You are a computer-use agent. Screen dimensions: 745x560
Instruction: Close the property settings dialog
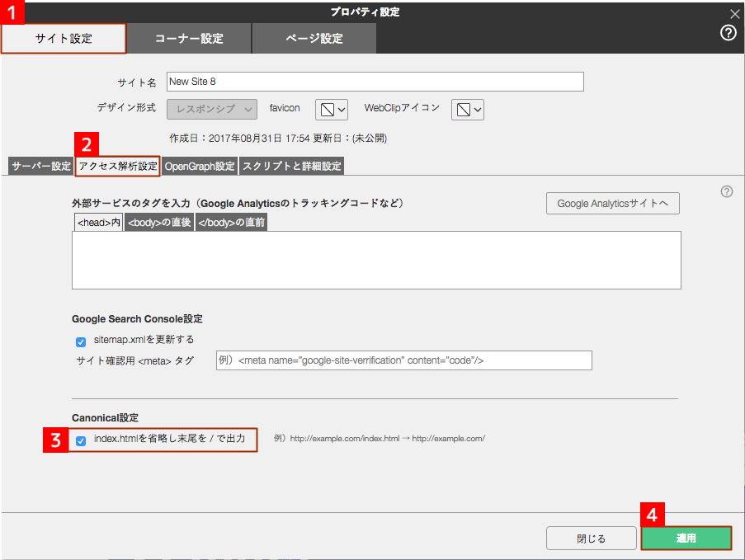(x=734, y=14)
